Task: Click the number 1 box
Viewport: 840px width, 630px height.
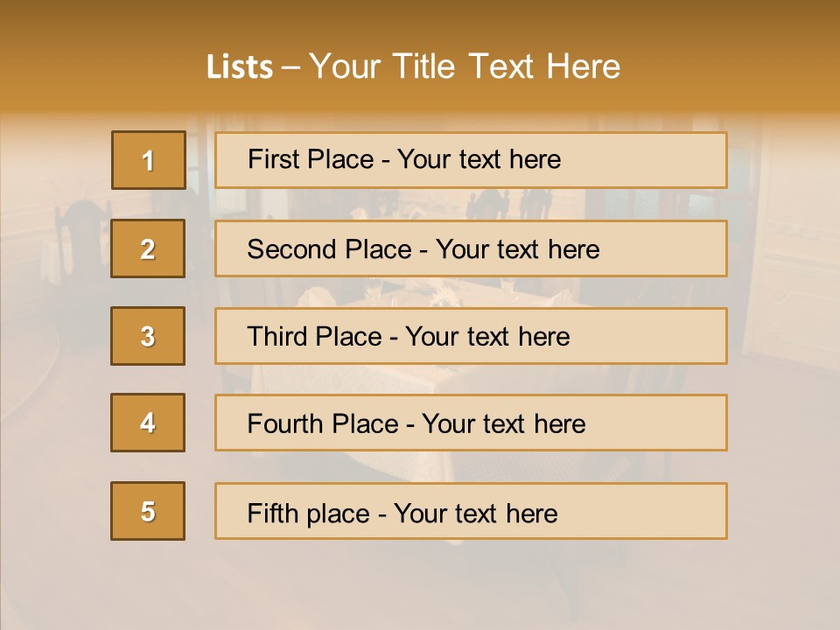Action: (x=148, y=160)
